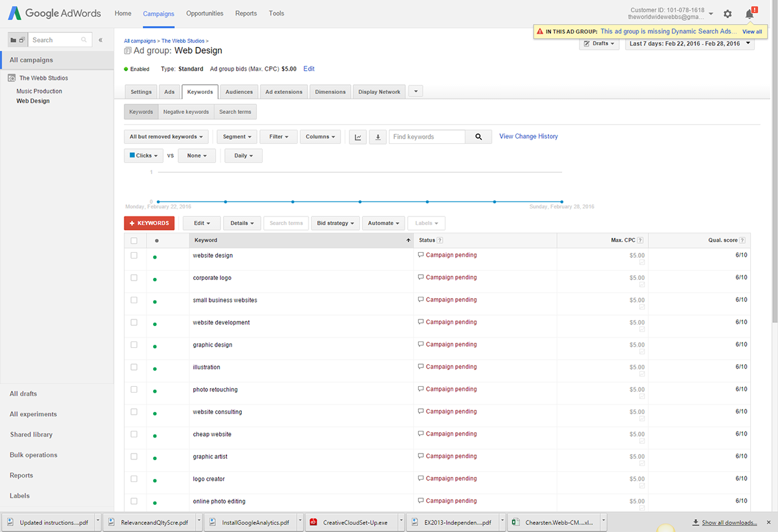Switch to the Ads tab
This screenshot has height=532, width=778.
(x=169, y=92)
